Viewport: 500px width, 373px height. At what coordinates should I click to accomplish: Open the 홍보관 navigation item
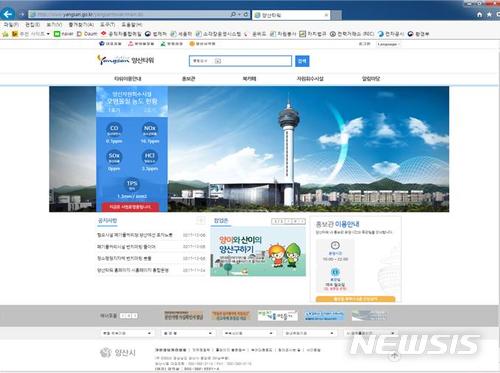point(188,79)
